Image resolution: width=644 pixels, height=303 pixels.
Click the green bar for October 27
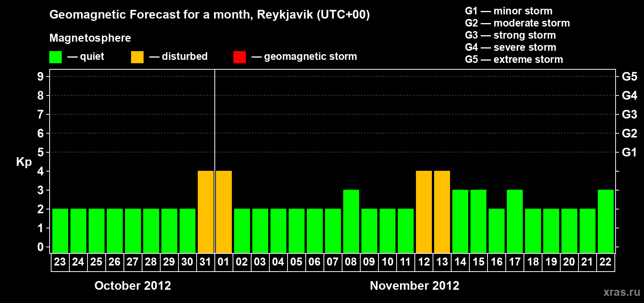point(133,231)
